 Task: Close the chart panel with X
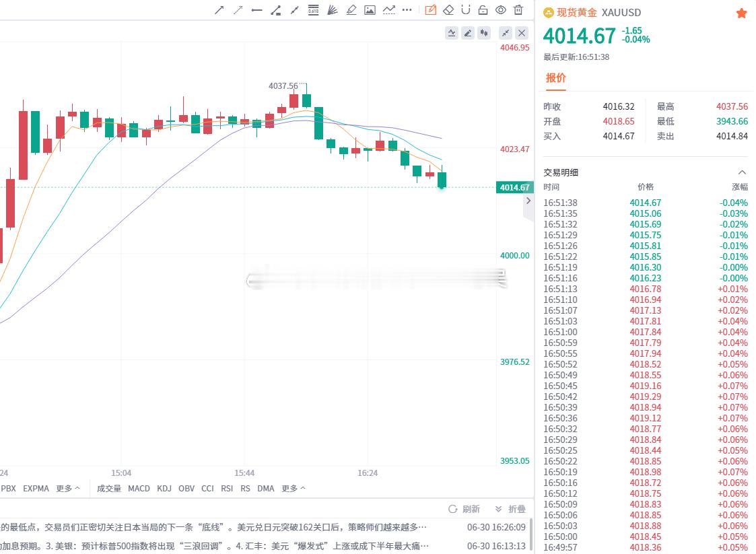click(522, 33)
